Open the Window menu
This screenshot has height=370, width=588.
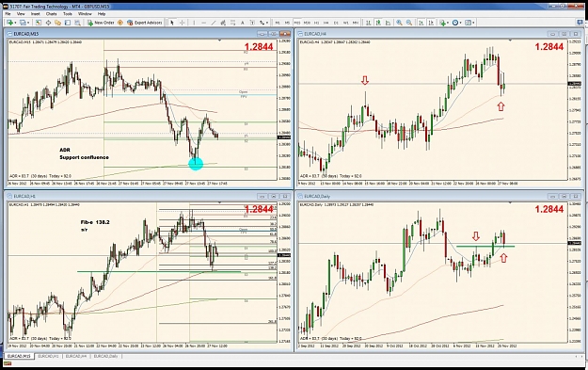[x=85, y=13]
